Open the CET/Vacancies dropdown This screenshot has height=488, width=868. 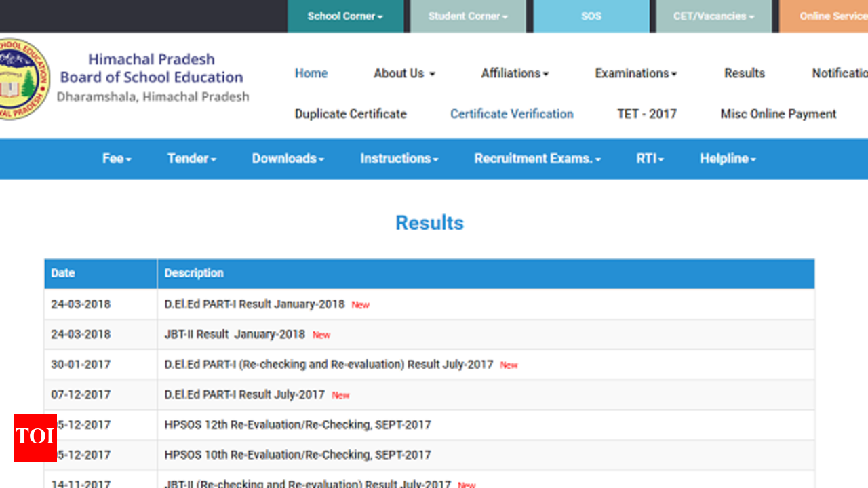713,16
